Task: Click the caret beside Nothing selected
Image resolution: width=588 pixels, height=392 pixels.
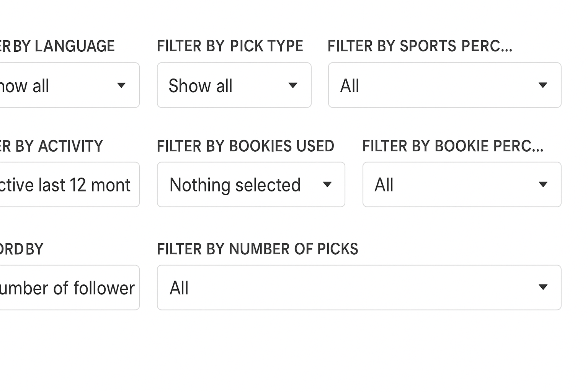Action: (x=327, y=185)
